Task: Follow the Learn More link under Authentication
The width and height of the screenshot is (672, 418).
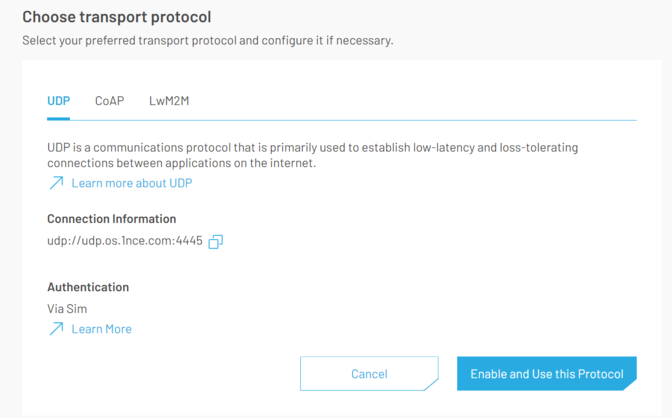Action: coord(101,328)
